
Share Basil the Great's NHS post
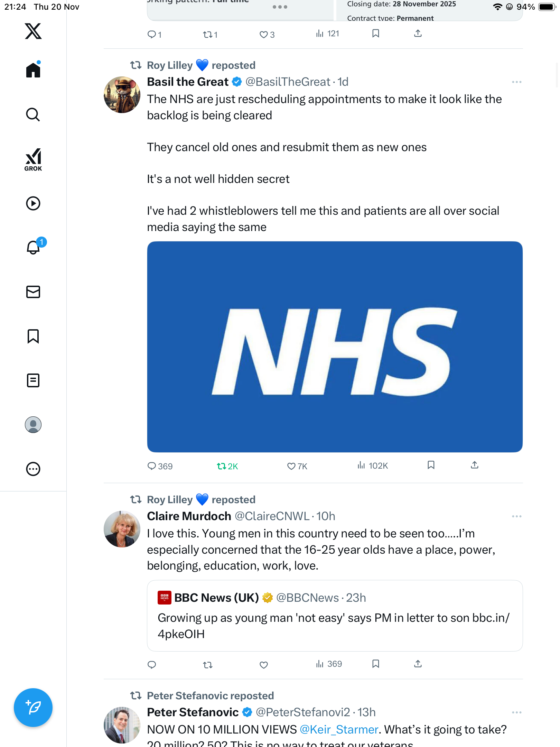coord(475,465)
